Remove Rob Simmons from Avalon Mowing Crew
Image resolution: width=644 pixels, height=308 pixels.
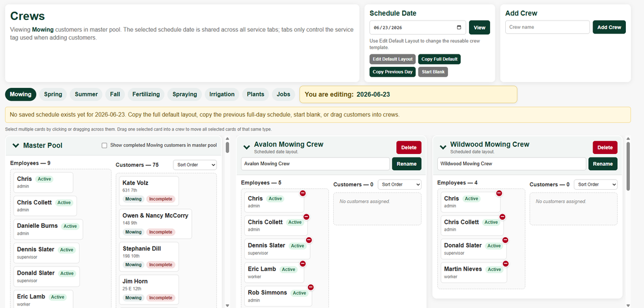tap(310, 287)
